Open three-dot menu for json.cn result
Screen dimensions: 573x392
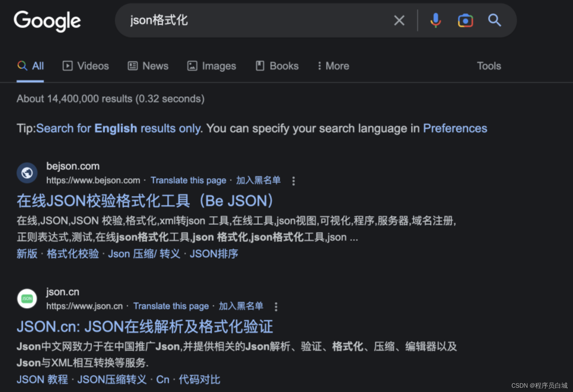coord(276,307)
